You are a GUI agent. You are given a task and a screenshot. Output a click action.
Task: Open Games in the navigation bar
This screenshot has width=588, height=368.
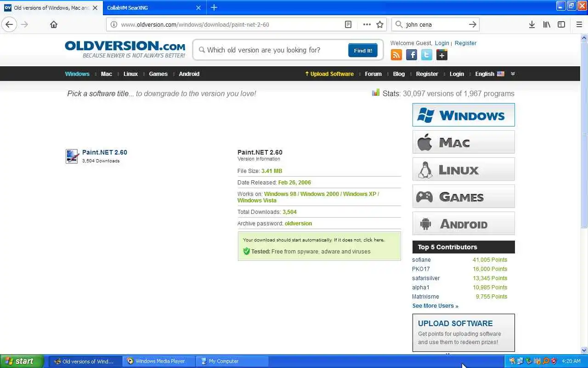coord(158,74)
